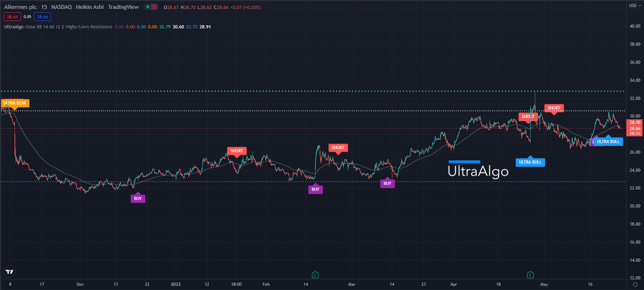Click the 08:34 countdown on the price axis
This screenshot has width=644, height=290.
click(635, 133)
